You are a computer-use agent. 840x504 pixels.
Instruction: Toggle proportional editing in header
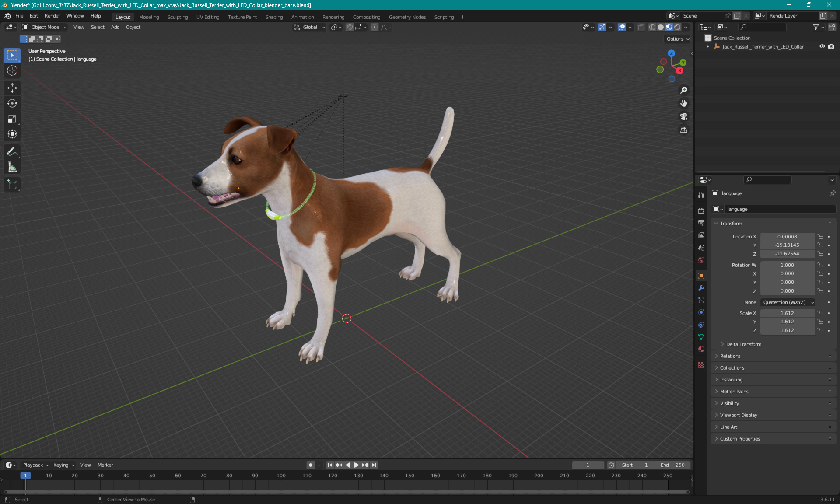point(374,27)
